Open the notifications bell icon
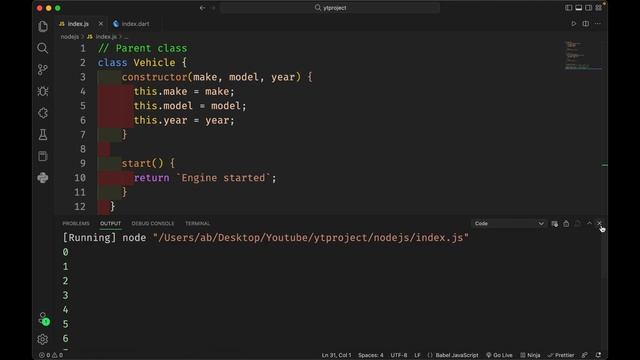Image resolution: width=640 pixels, height=360 pixels. 598,355
